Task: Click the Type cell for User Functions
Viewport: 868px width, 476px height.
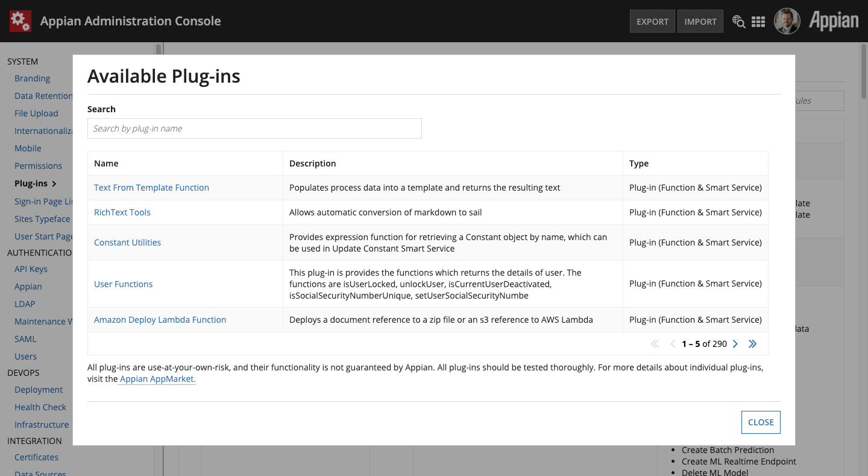Action: (696, 284)
